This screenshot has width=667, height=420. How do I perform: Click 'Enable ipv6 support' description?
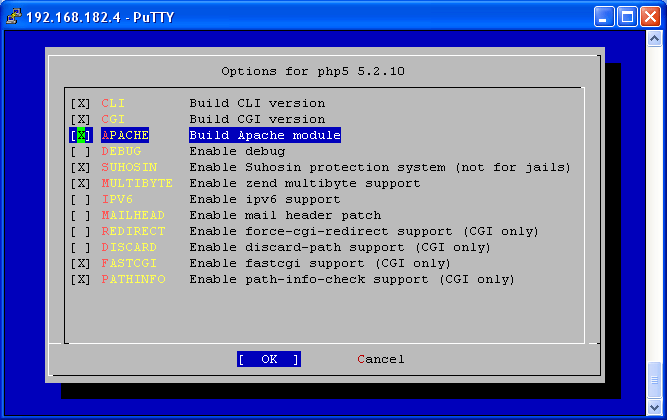[x=265, y=199]
